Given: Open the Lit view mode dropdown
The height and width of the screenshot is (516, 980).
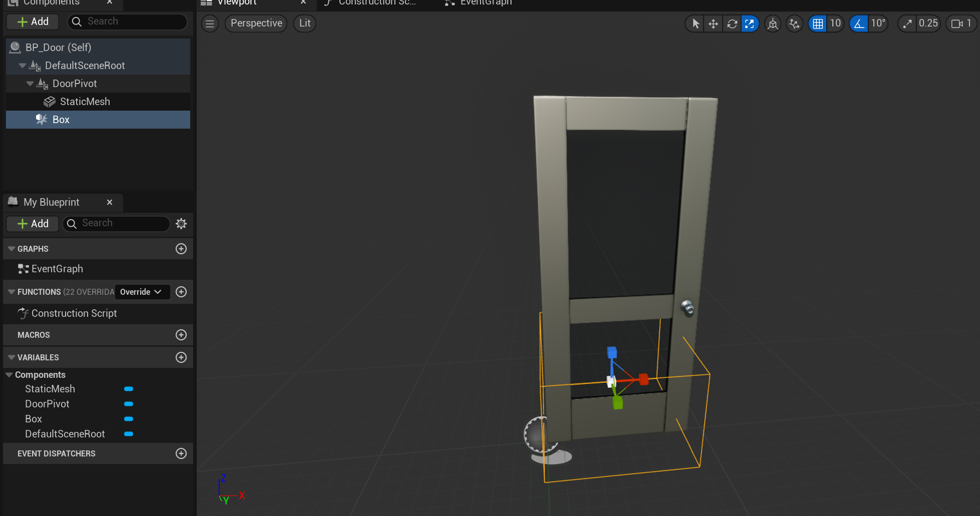Looking at the screenshot, I should 305,24.
